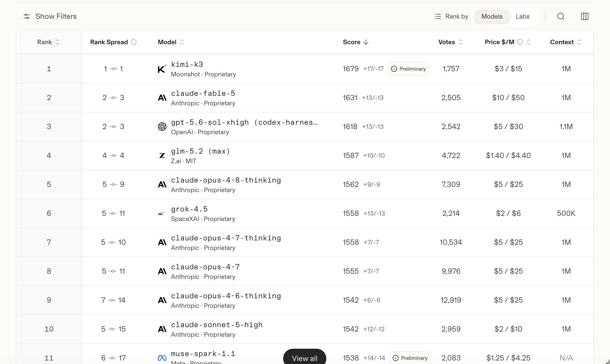Click the Preliminary info icon for muse-spark-1.1

pyautogui.click(x=396, y=358)
